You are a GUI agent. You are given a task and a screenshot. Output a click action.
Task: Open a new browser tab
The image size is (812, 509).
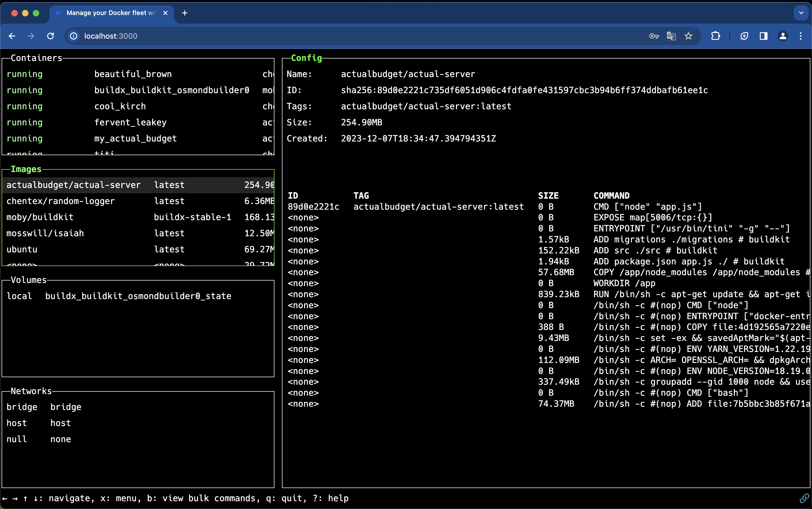pyautogui.click(x=184, y=13)
